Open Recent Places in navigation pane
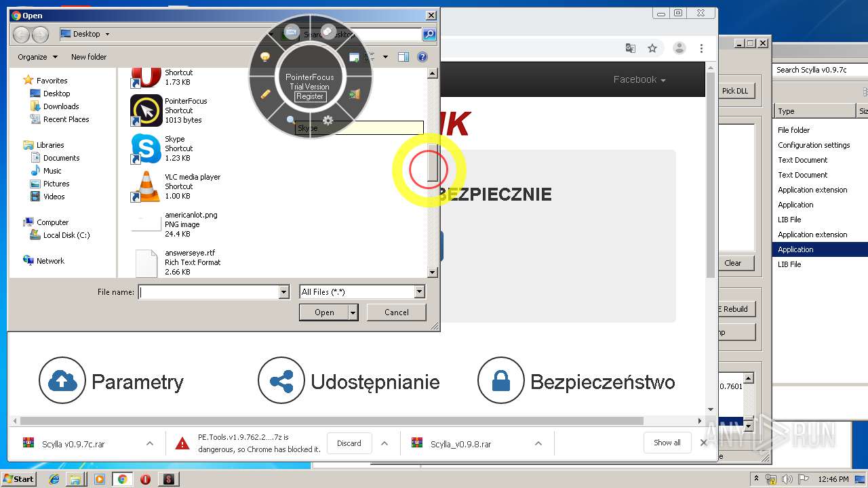The height and width of the screenshot is (488, 868). tap(66, 119)
